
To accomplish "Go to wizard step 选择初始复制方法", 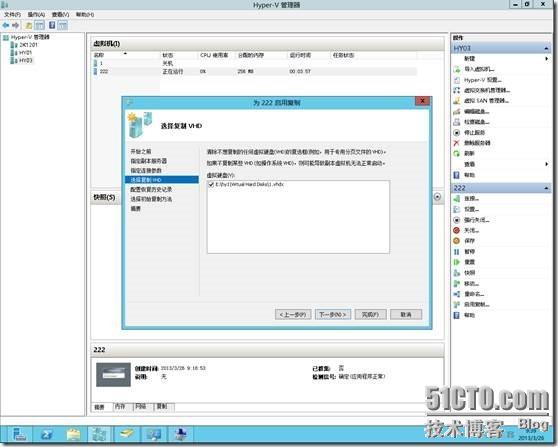I will (x=151, y=199).
